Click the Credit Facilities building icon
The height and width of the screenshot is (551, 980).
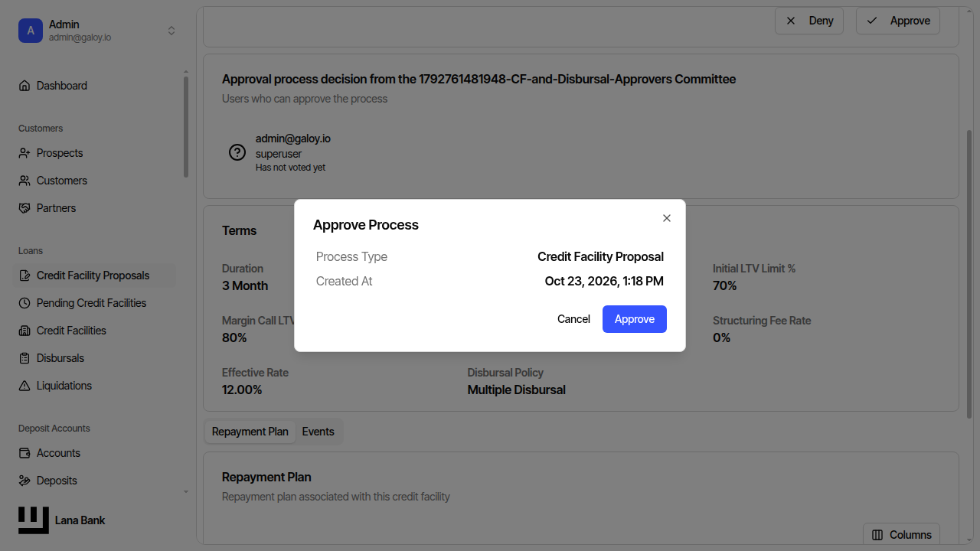pyautogui.click(x=24, y=331)
